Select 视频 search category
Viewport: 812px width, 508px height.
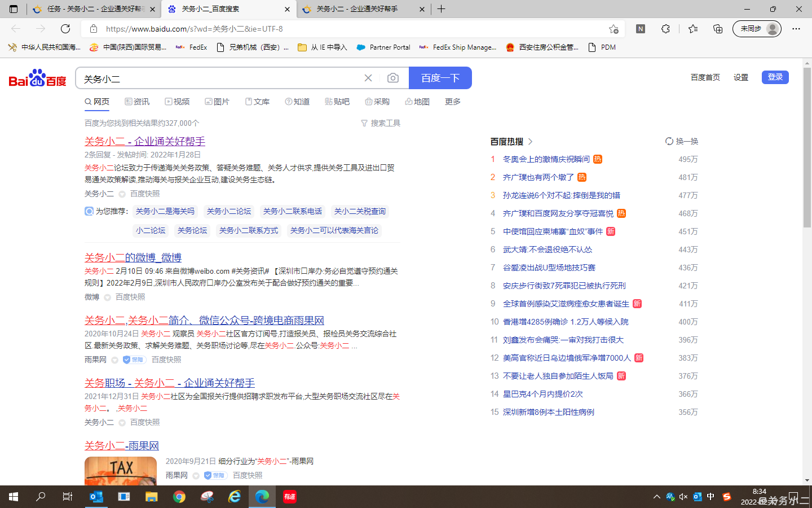(177, 102)
